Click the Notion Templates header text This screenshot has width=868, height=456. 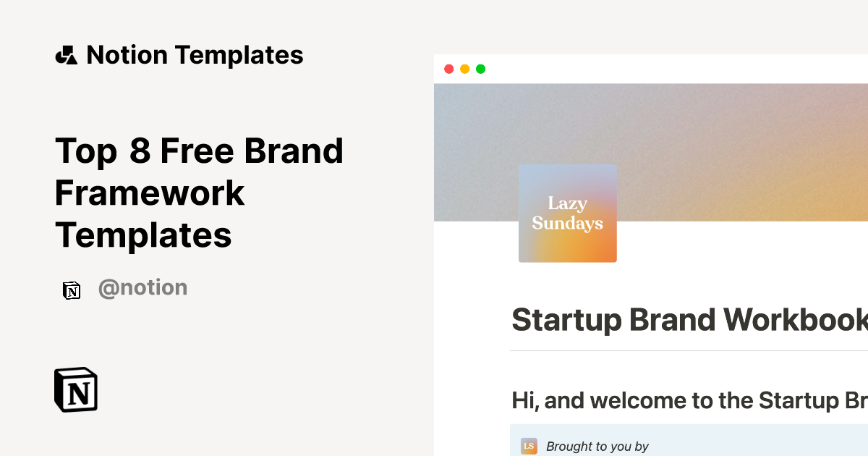[195, 54]
